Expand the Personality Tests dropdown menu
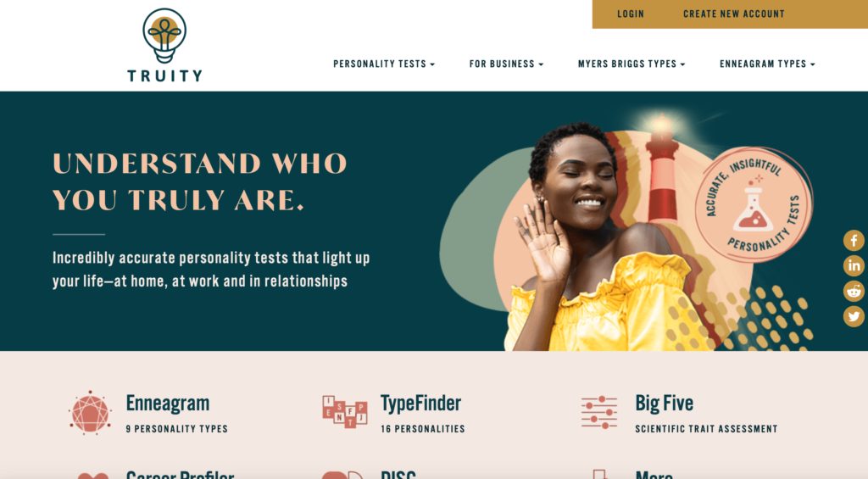 coord(384,64)
